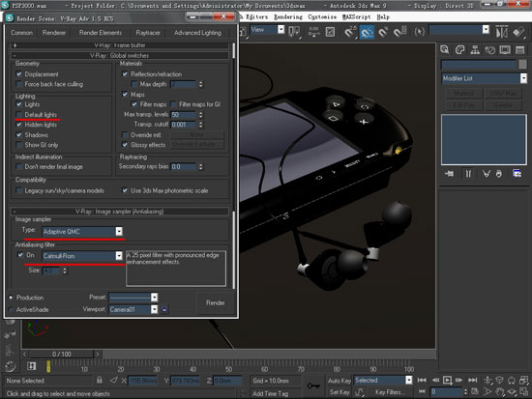This screenshot has width=532, height=399.
Task: Click the Auto Key button
Action: [x=340, y=381]
